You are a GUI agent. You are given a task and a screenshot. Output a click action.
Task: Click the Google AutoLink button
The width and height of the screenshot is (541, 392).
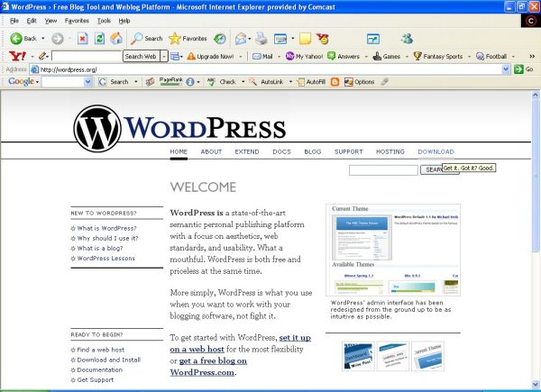[x=266, y=82]
